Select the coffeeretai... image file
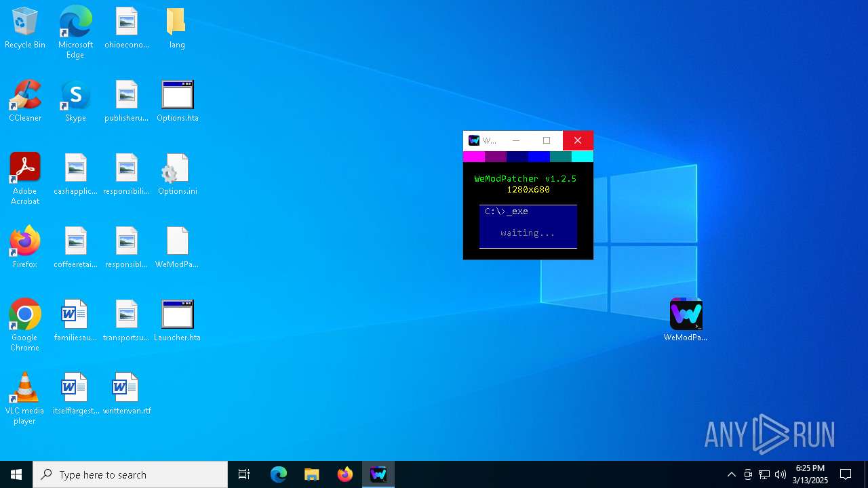Image resolution: width=868 pixels, height=488 pixels. point(75,248)
